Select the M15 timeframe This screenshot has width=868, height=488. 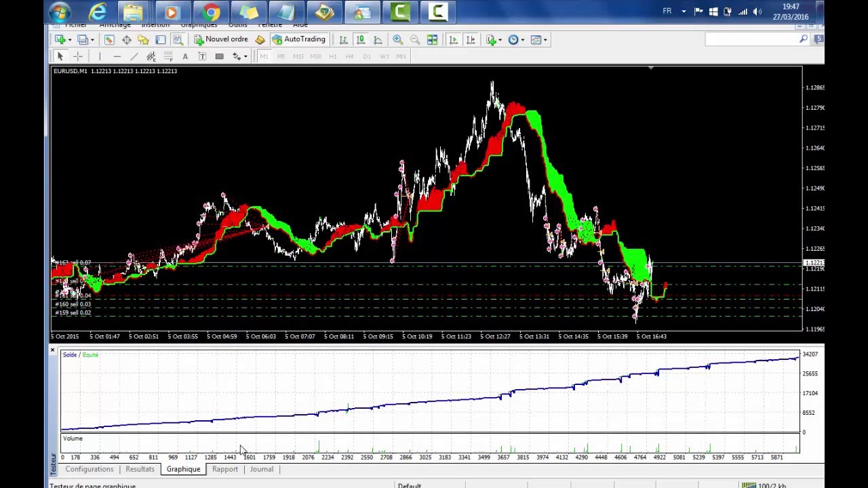point(298,56)
